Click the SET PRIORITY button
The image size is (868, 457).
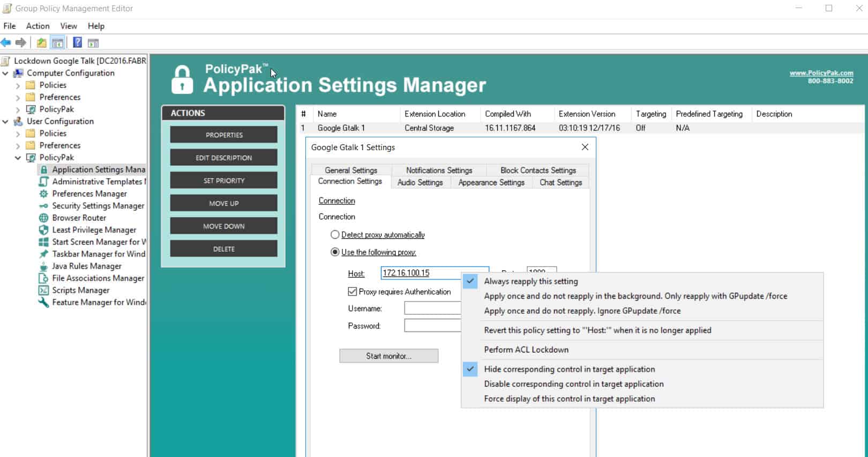(x=224, y=180)
